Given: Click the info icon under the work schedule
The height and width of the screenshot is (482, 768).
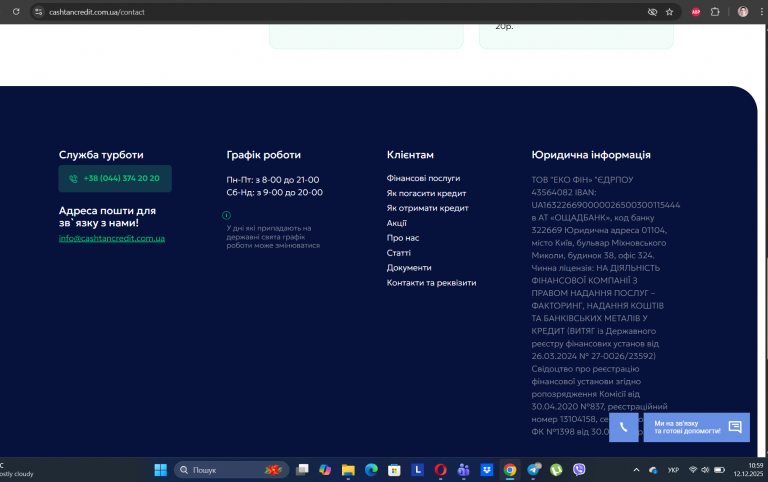Looking at the screenshot, I should coord(226,215).
